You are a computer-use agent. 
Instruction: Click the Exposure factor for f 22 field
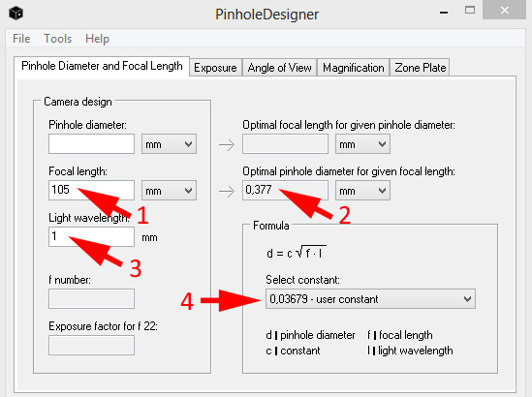click(92, 345)
